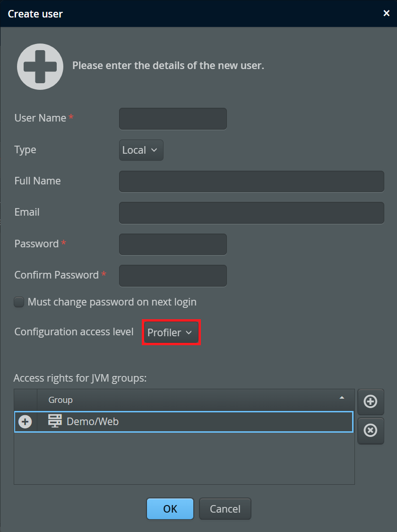This screenshot has height=532, width=397.
Task: Click the remove JVM group icon
Action: point(371,430)
